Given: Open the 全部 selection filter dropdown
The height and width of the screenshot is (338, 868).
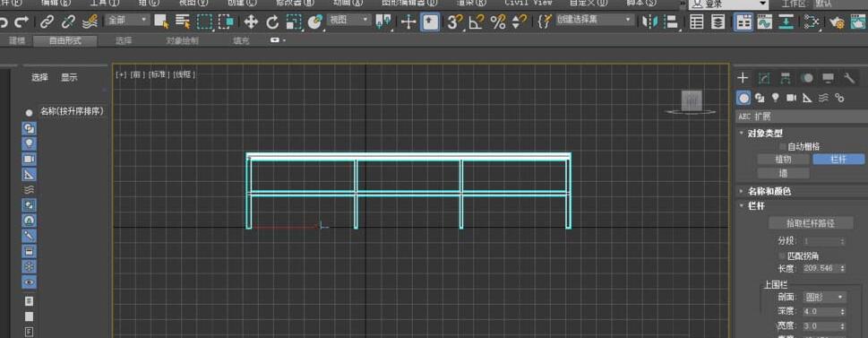Looking at the screenshot, I should [x=128, y=20].
